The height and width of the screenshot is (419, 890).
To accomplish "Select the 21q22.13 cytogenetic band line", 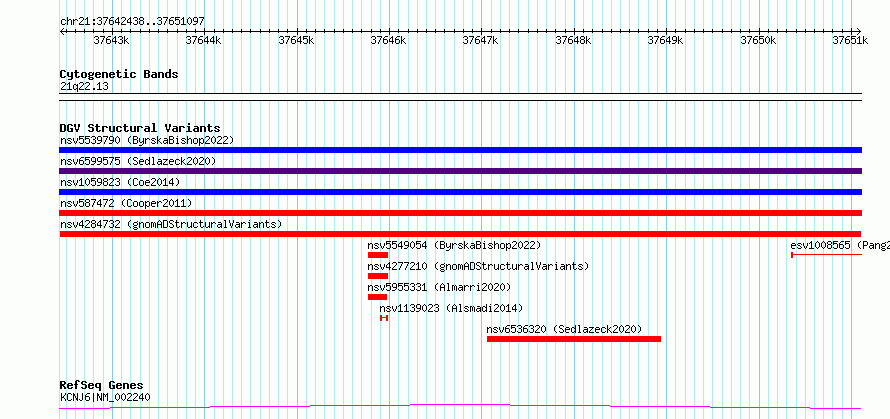I will pyautogui.click(x=460, y=97).
